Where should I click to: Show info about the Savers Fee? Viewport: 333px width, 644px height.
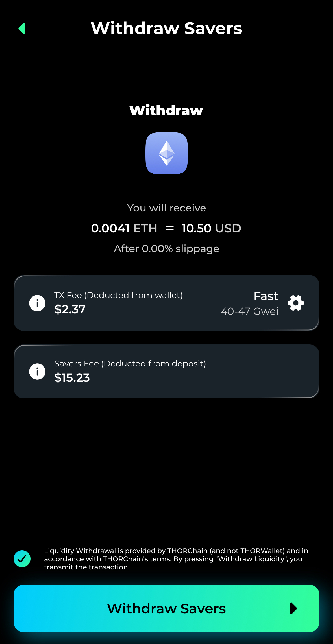(x=37, y=371)
